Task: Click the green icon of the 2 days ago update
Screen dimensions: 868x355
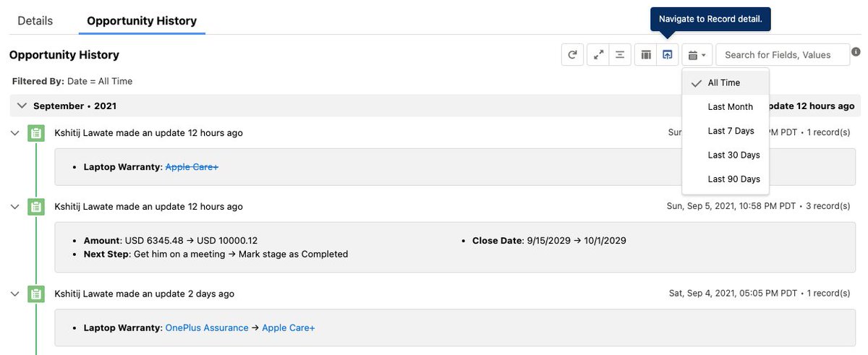Action: 36,294
